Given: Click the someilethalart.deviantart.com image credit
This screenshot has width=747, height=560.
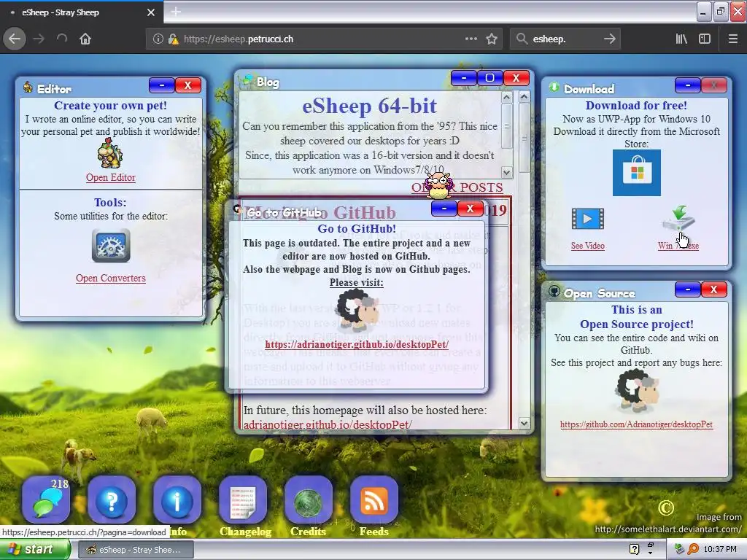Looking at the screenshot, I should click(668, 529).
